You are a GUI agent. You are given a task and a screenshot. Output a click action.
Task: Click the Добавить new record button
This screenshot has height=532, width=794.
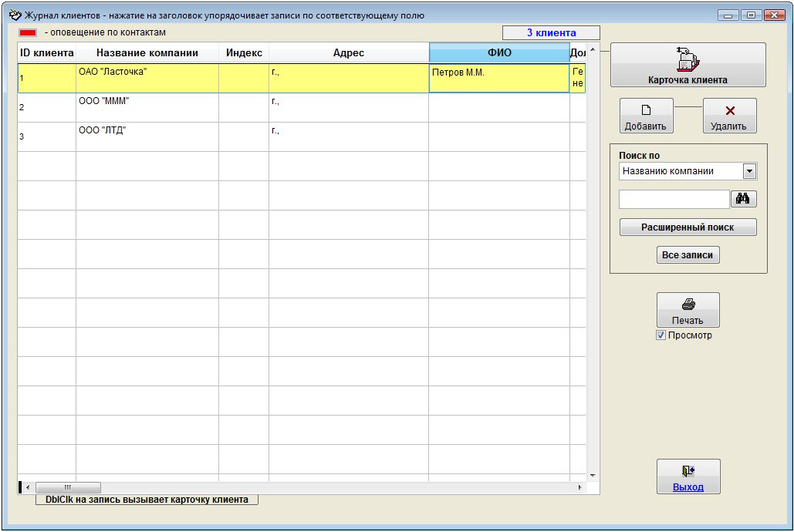coord(646,116)
